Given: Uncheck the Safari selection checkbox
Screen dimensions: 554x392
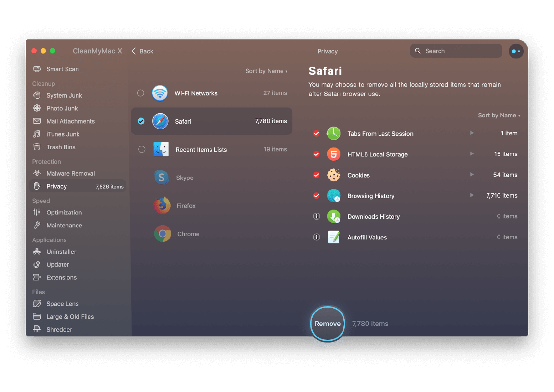Looking at the screenshot, I should point(141,121).
